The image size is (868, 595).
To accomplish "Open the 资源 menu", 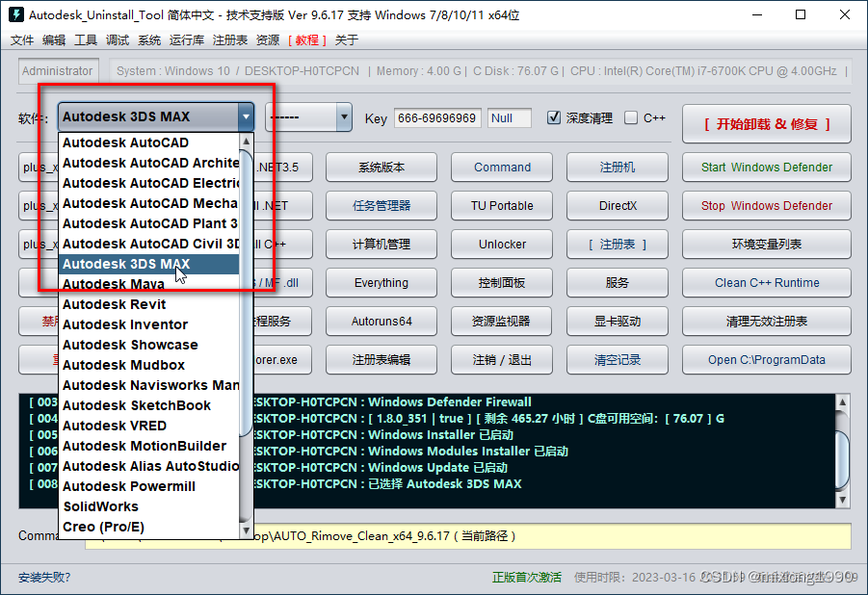I will click(268, 39).
